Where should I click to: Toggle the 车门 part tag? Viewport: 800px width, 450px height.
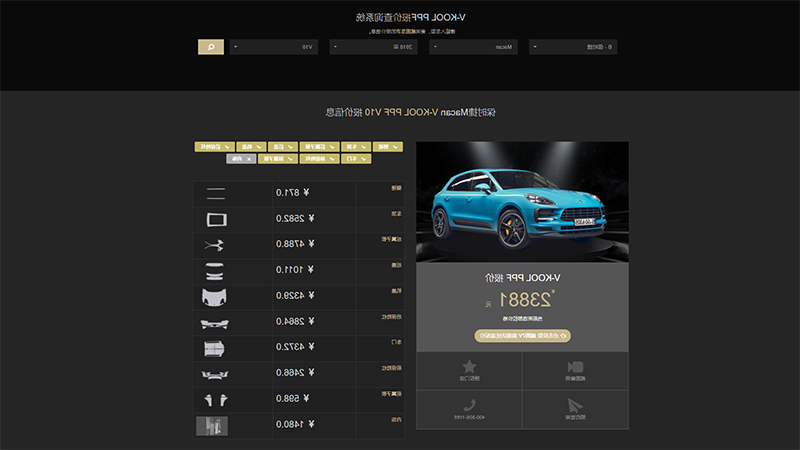(x=356, y=159)
